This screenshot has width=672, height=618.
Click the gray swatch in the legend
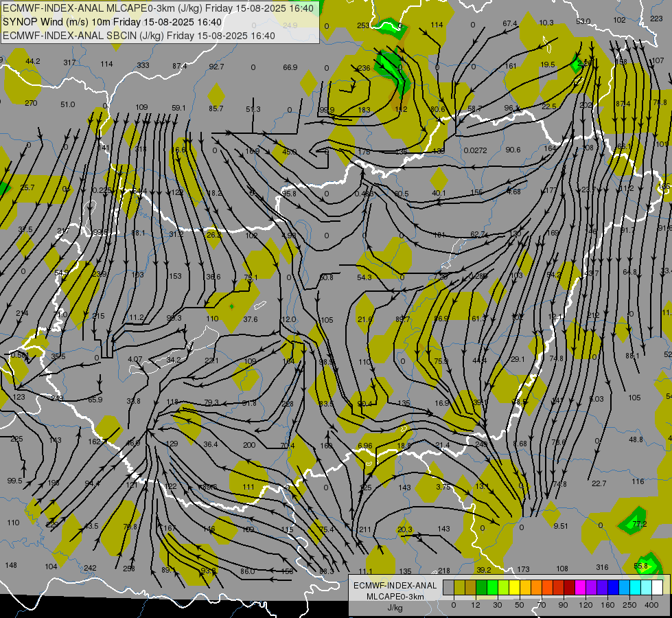click(448, 588)
